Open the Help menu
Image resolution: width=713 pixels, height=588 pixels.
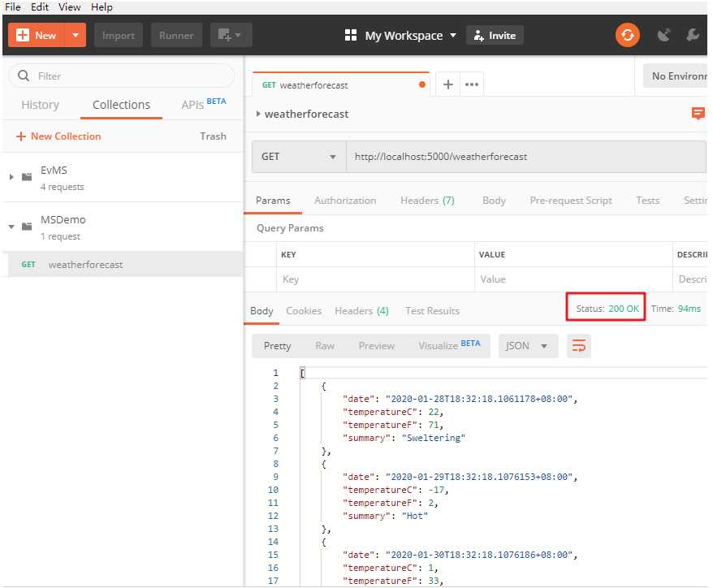[x=102, y=7]
